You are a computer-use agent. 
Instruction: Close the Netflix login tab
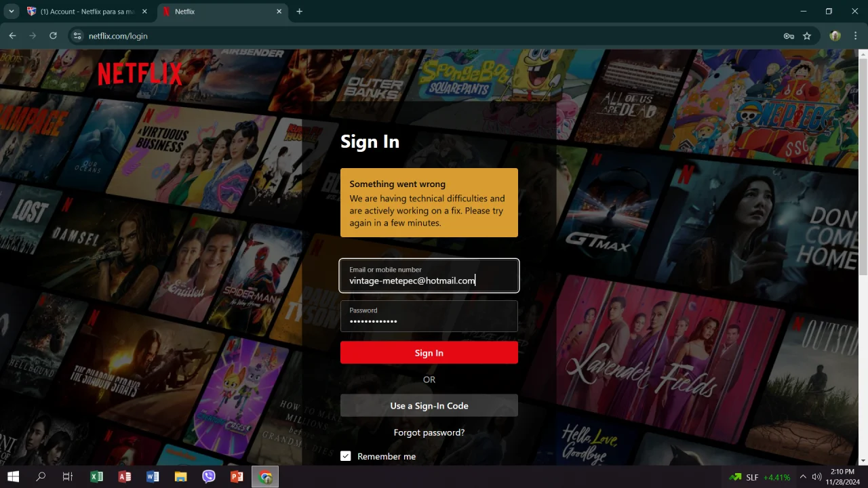point(279,12)
